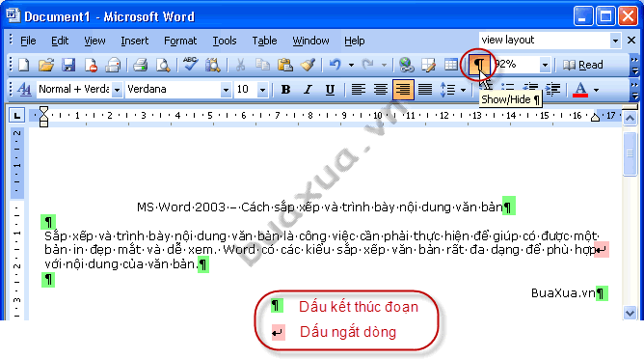Increase indent of the paragraph

(x=552, y=89)
